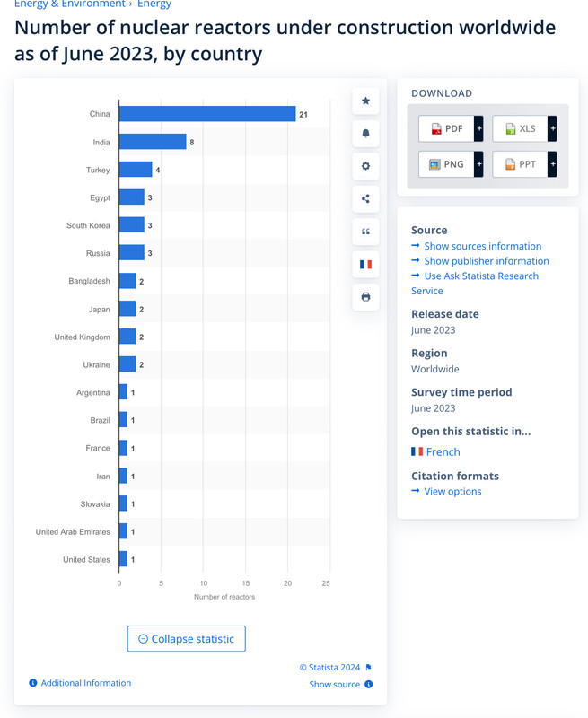
Task: Open Energy & Environment breadcrumb
Action: 70,4
